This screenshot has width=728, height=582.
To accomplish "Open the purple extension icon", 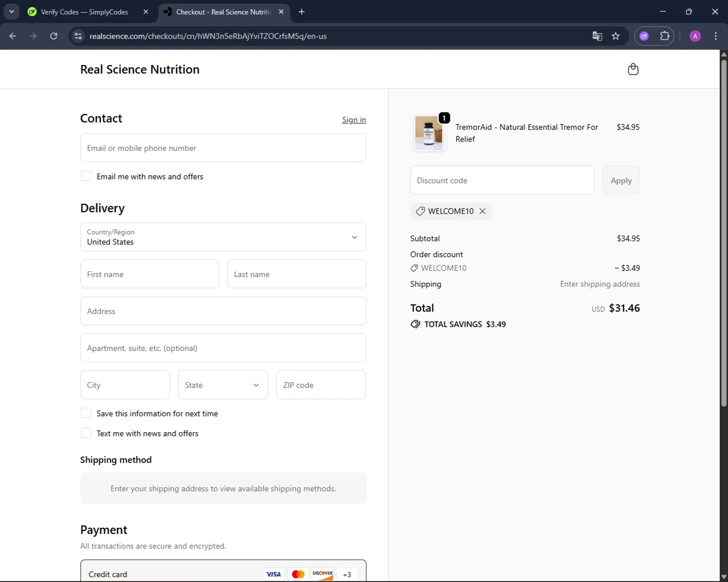I will tap(644, 36).
